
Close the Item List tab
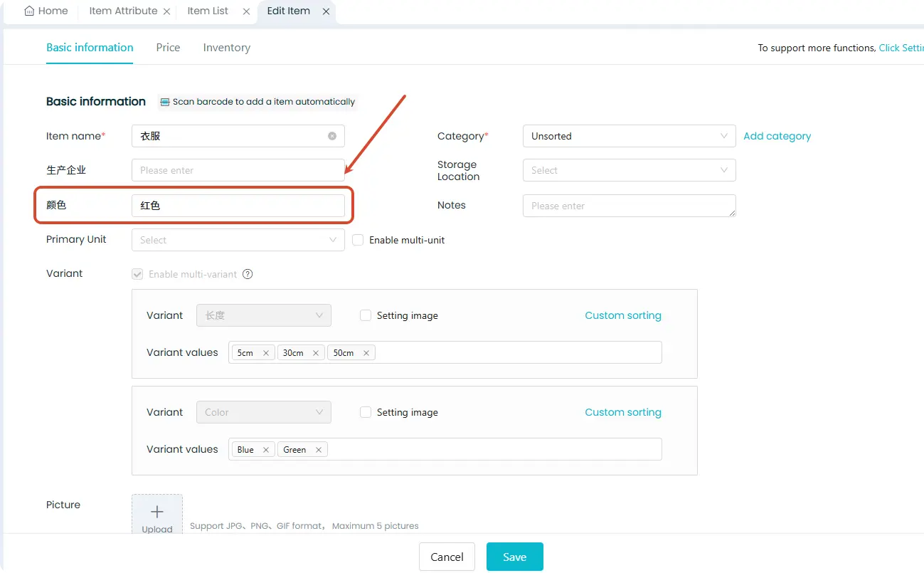coord(246,12)
